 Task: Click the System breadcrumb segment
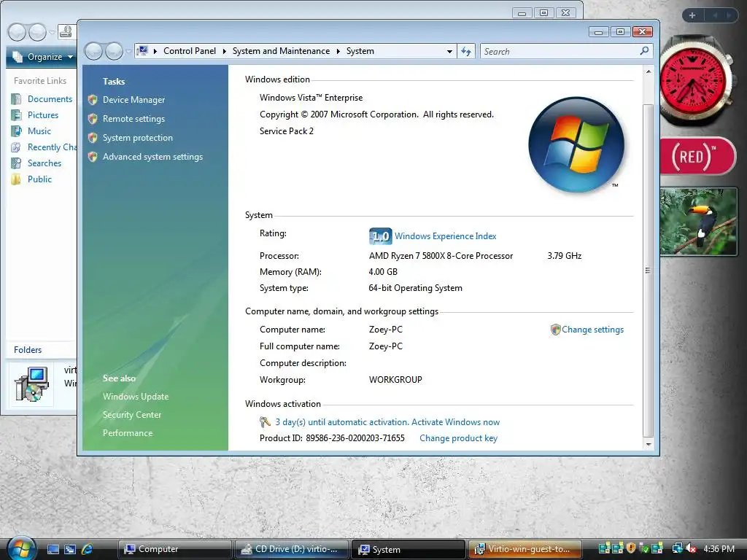(360, 51)
